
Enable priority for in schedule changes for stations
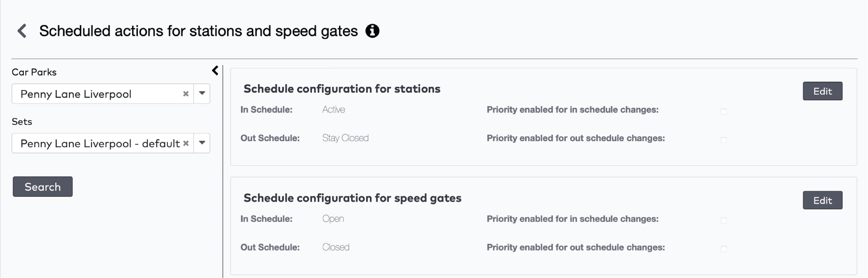tap(724, 111)
